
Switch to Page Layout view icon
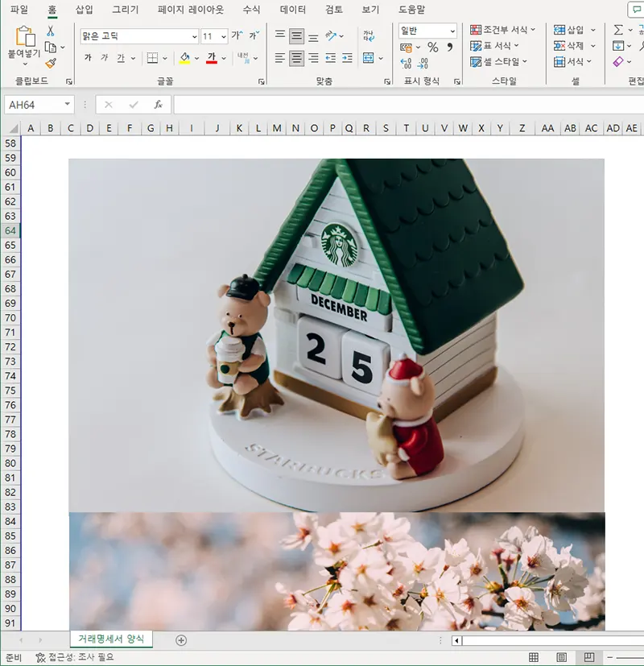[x=561, y=657]
